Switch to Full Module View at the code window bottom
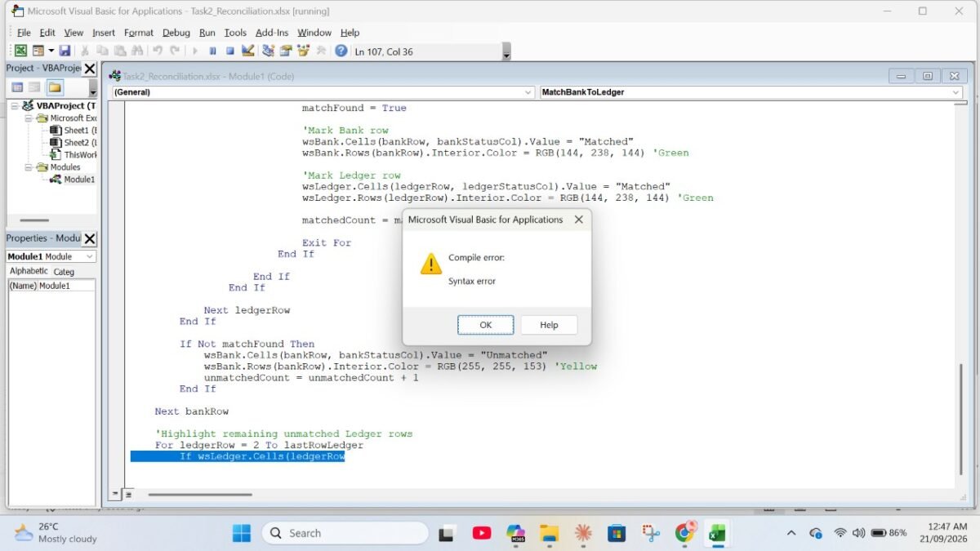This screenshot has height=551, width=980. [x=127, y=494]
